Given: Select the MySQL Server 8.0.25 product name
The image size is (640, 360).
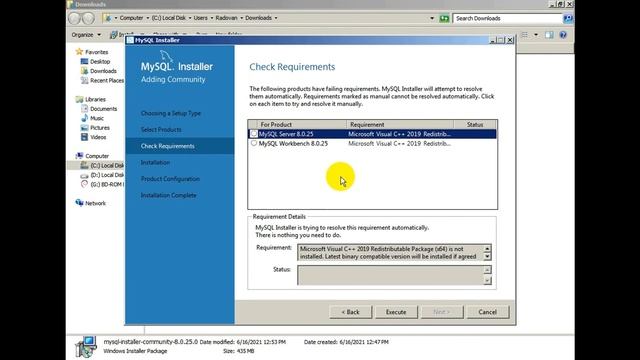Looking at the screenshot, I should (286, 133).
